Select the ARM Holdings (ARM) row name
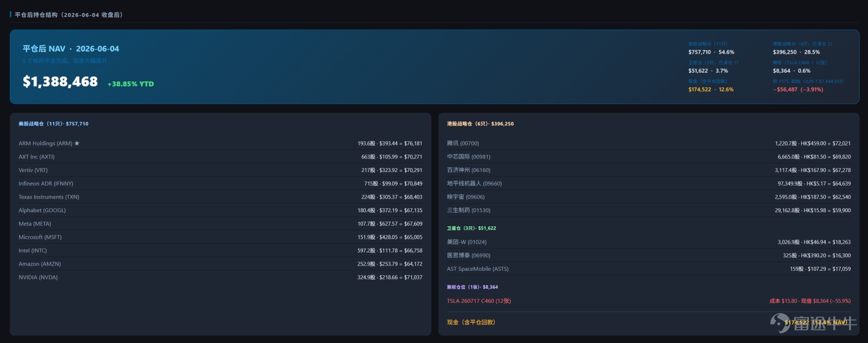The image size is (868, 343). [46, 143]
